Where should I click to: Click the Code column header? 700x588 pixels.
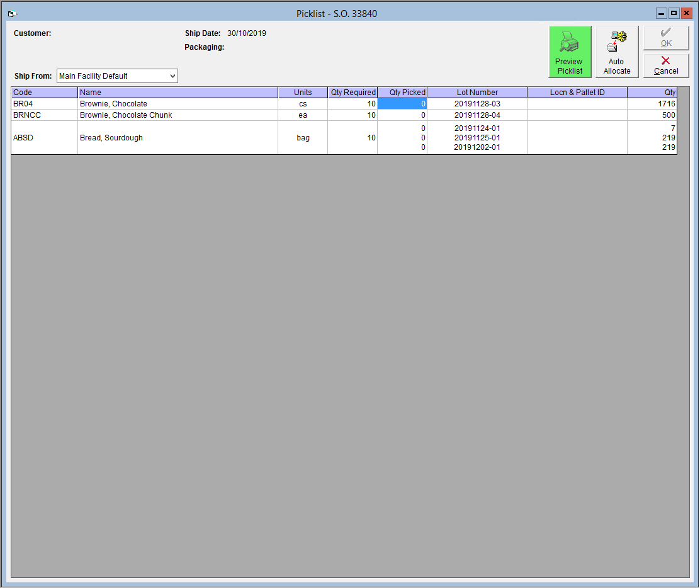[44, 93]
